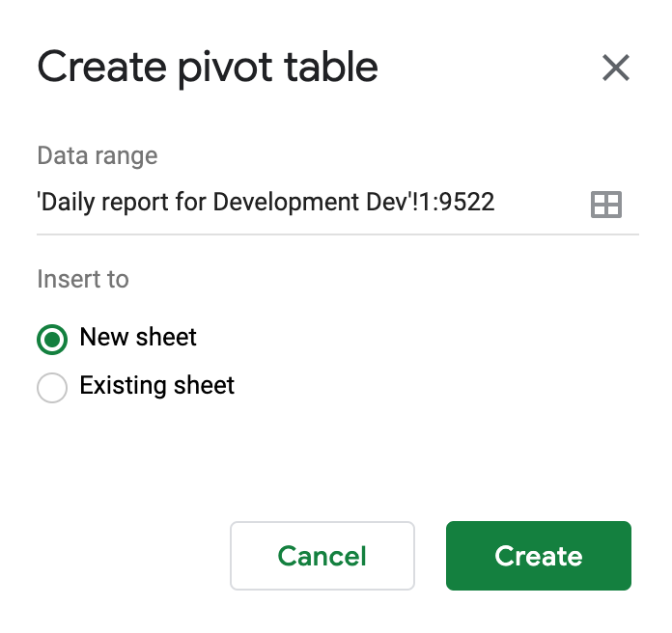Dismiss dialog with the X icon
672x633 pixels.
[x=616, y=68]
